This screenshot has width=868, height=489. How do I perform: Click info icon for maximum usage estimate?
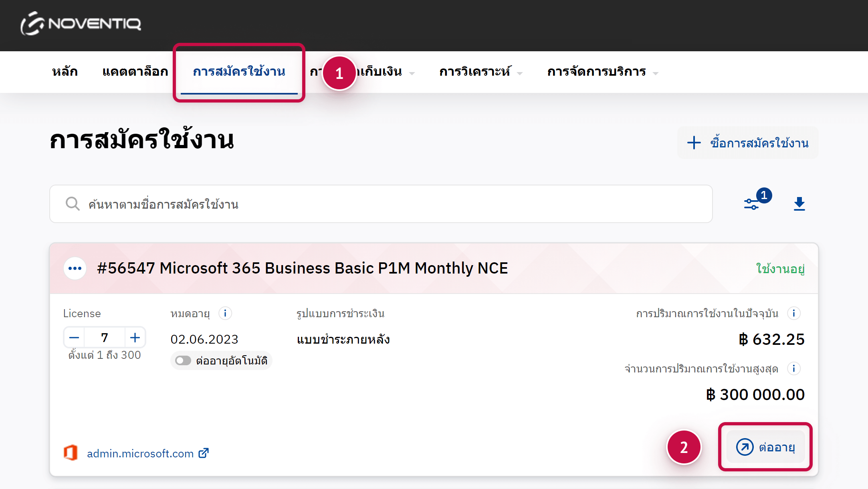[793, 368]
